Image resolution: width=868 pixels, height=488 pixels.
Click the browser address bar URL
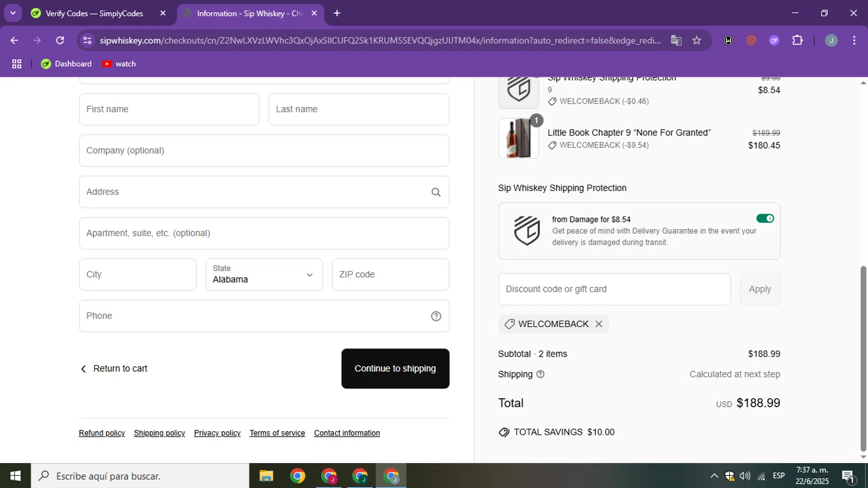[380, 41]
